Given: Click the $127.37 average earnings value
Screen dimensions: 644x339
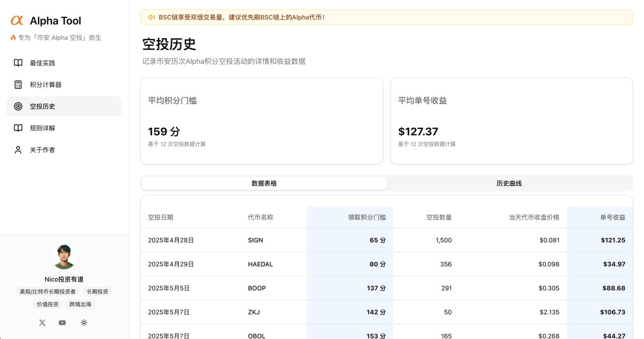Looking at the screenshot, I should point(418,131).
